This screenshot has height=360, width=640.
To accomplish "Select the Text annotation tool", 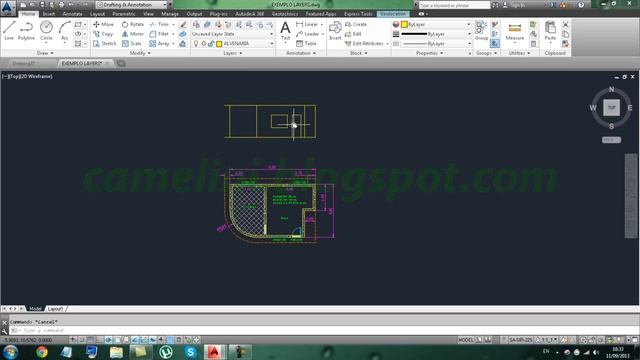I will [x=285, y=31].
